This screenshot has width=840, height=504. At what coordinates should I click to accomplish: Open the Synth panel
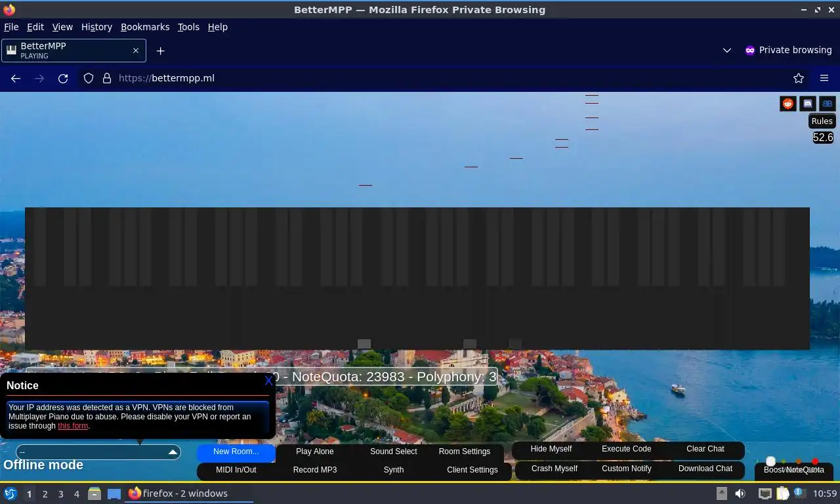[394, 470]
